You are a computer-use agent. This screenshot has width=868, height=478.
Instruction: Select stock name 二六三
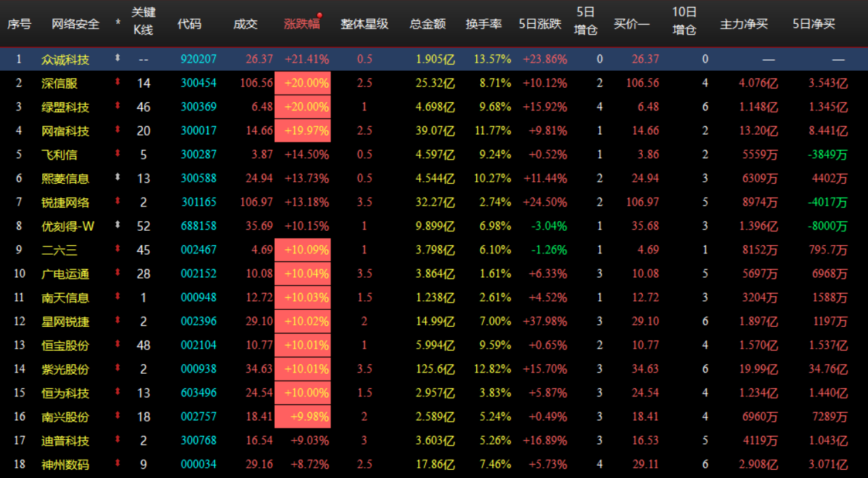point(59,250)
